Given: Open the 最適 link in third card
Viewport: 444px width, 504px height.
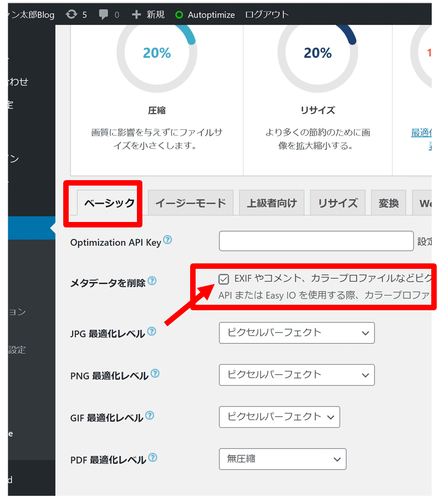Looking at the screenshot, I should click(421, 132).
